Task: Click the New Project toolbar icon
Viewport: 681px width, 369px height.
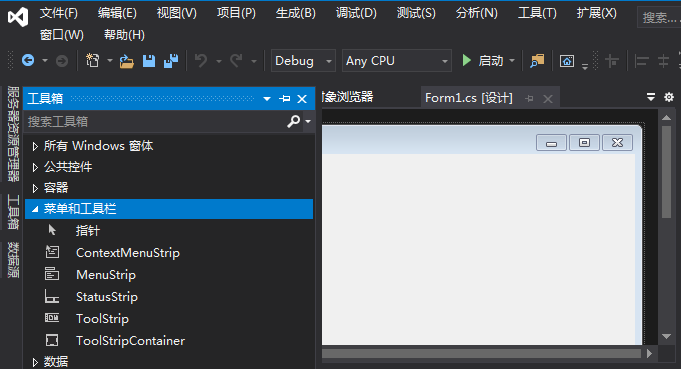Action: coord(93,61)
